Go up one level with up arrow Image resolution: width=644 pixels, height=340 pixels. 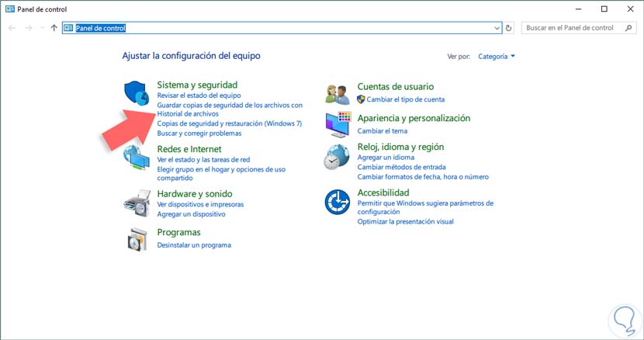pyautogui.click(x=54, y=28)
